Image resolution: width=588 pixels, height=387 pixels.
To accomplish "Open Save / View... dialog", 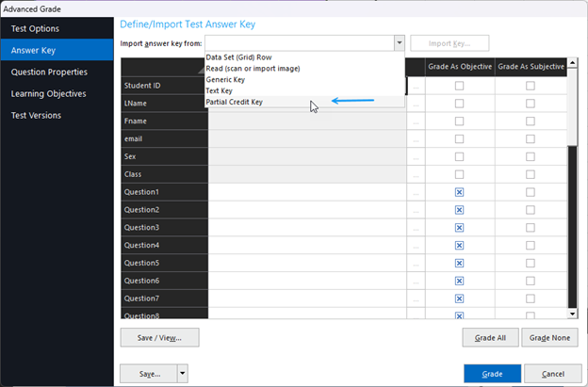I will (x=159, y=337).
